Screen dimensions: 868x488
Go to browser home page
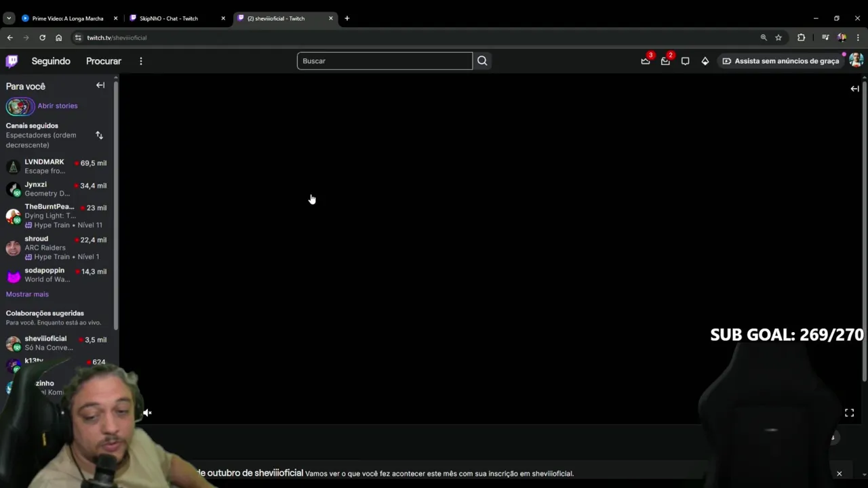point(58,38)
